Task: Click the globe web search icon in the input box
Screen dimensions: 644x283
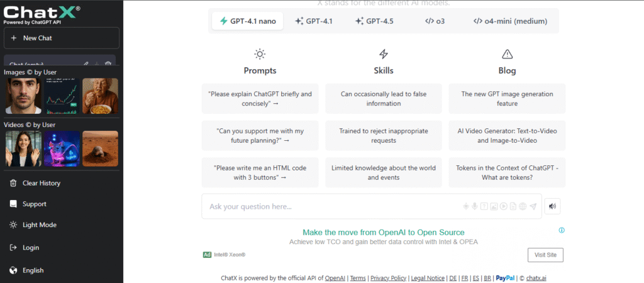Action: coord(523,206)
